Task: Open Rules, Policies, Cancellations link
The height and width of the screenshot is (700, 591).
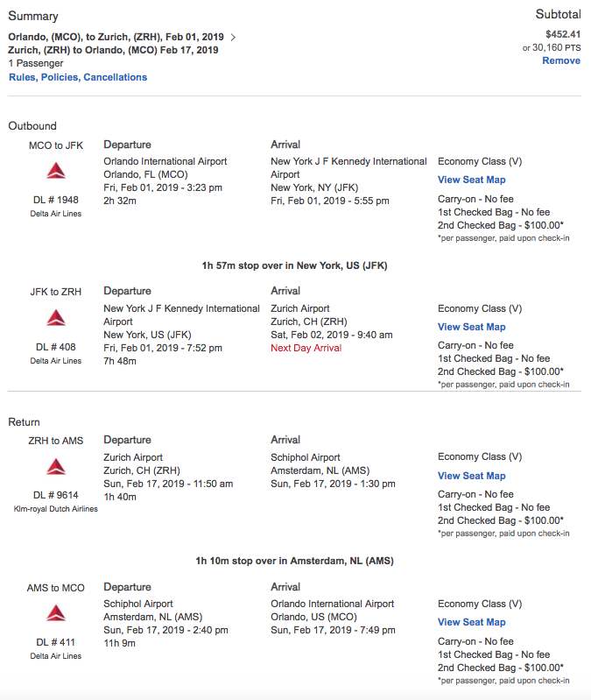Action: [x=78, y=77]
